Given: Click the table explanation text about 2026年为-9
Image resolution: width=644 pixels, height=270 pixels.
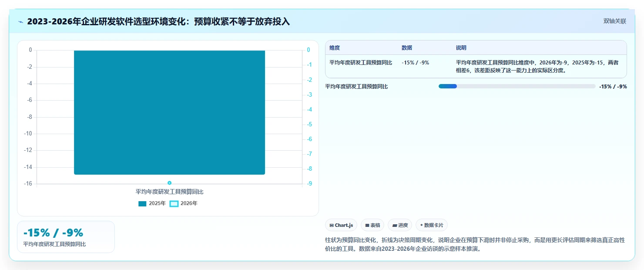Looking at the screenshot, I should (537, 66).
